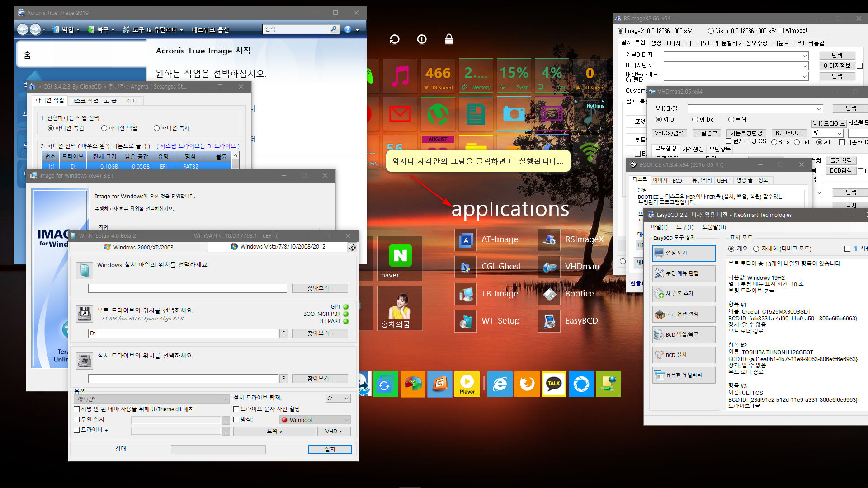Open 에디션 dropdown in WinNTSetup
This screenshot has height=488, width=868.
point(152,399)
